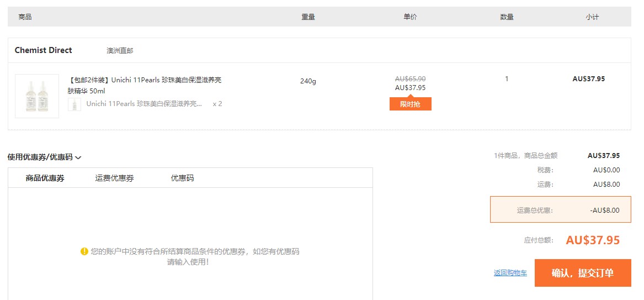Click the small bundled item thumbnail
This screenshot has height=300, width=644.
[74, 104]
